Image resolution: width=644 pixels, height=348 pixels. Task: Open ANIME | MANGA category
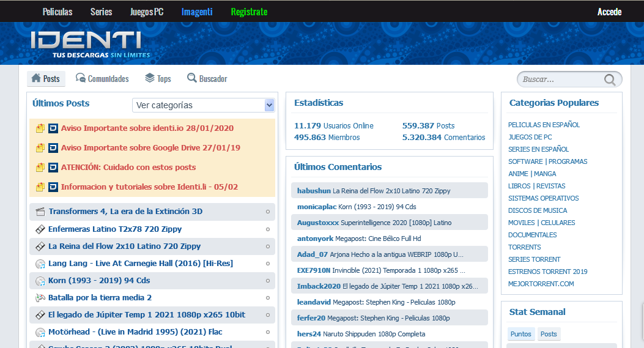pyautogui.click(x=532, y=174)
